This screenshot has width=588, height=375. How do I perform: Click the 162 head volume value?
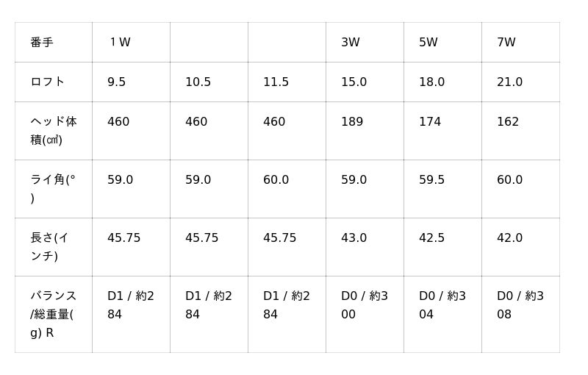(508, 122)
